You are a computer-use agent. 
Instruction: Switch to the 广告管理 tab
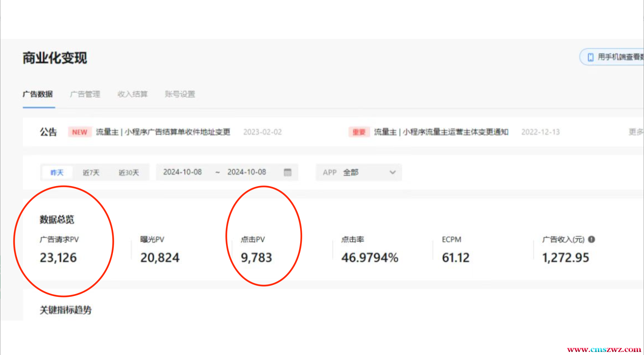85,94
